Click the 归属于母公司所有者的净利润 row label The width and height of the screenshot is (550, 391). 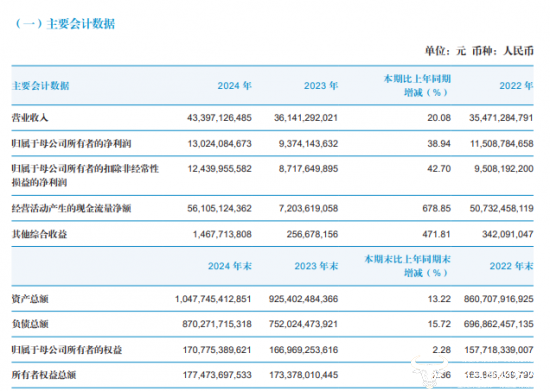(72, 143)
